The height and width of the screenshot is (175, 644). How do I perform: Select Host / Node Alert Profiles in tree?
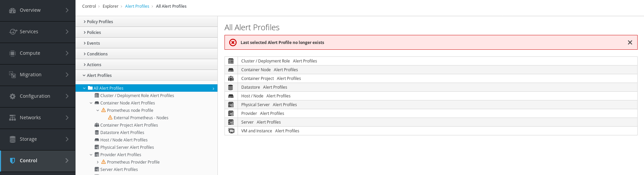(x=124, y=140)
